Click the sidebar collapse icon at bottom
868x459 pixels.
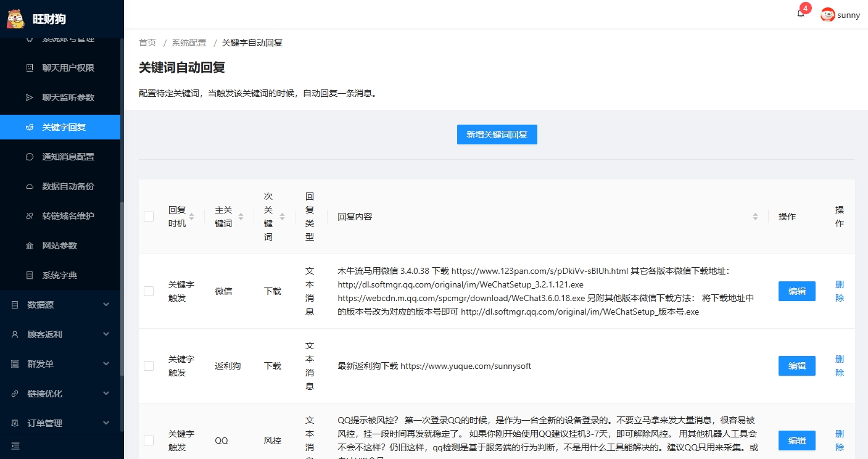(15, 446)
